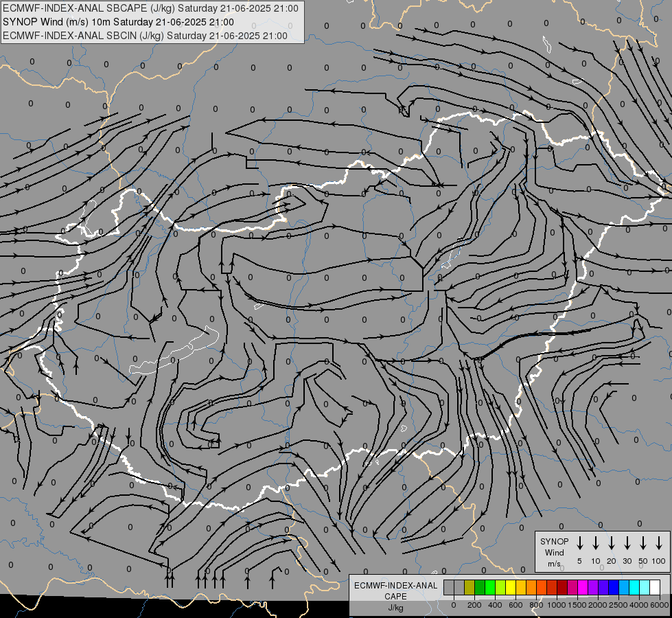Click the SBCIN title line at top
672x618 pixels.
pyautogui.click(x=145, y=36)
